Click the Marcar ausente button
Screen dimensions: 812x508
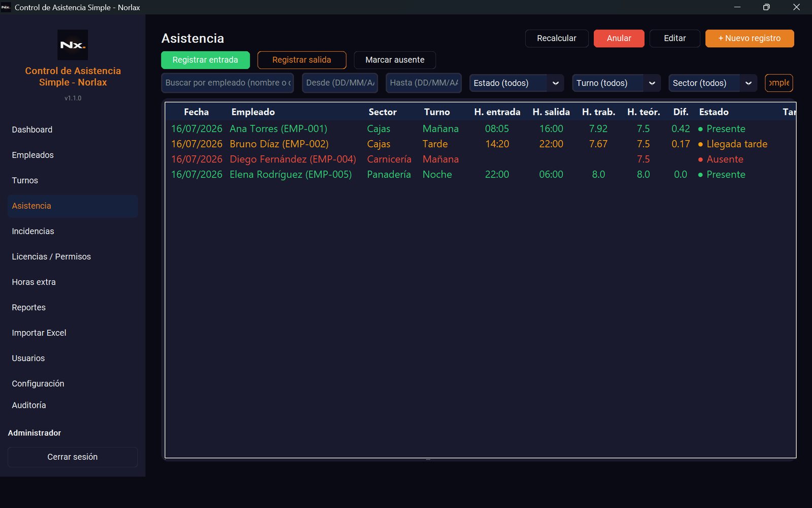(x=395, y=60)
